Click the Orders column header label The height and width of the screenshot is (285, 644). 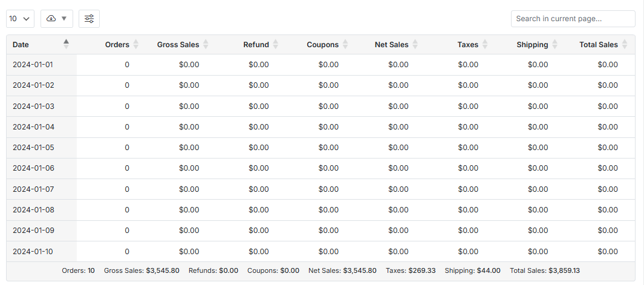(117, 45)
